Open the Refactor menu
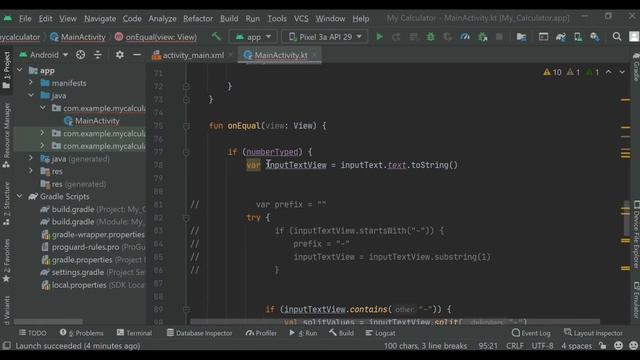The image size is (640, 360). (x=198, y=19)
